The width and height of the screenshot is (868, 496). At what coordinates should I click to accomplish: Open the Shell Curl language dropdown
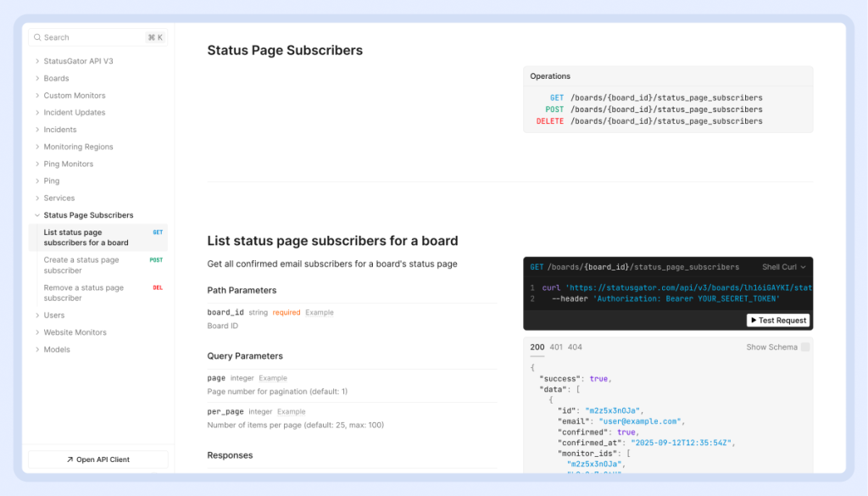pyautogui.click(x=783, y=267)
